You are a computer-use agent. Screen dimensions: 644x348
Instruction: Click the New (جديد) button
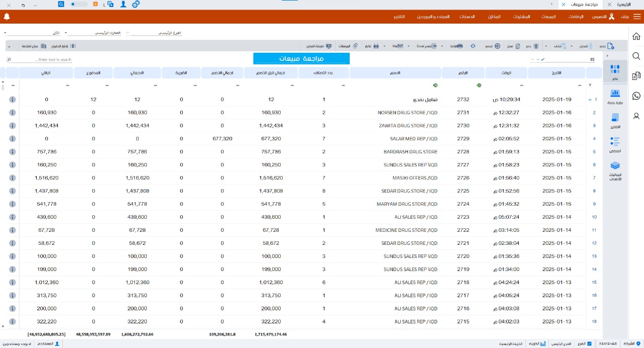[606, 46]
